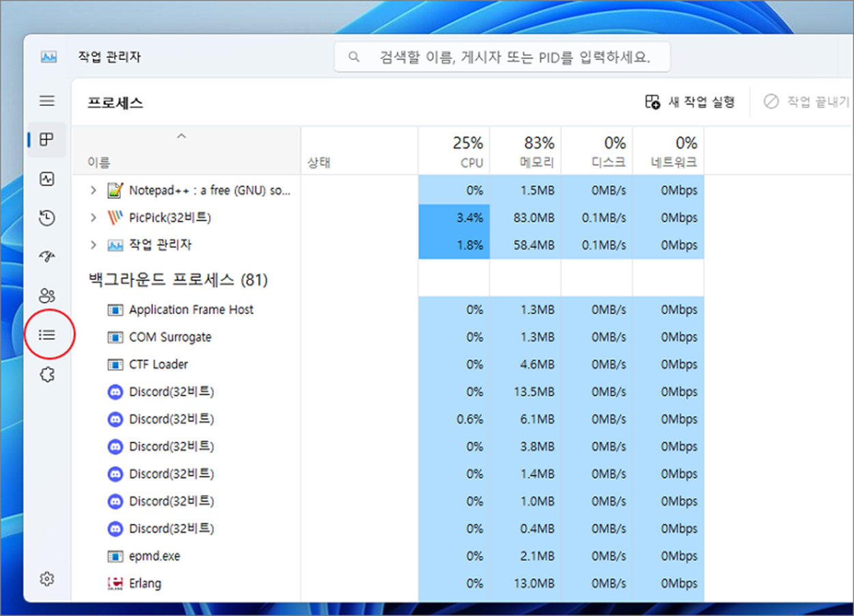Click 작업 끝내기 button

coord(808,102)
